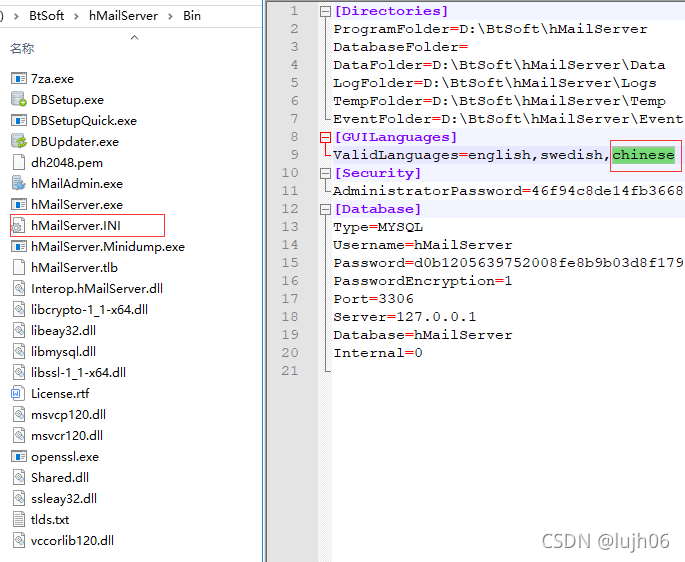The image size is (685, 562).
Task: Click the msvcp120.dll file icon
Action: click(18, 414)
